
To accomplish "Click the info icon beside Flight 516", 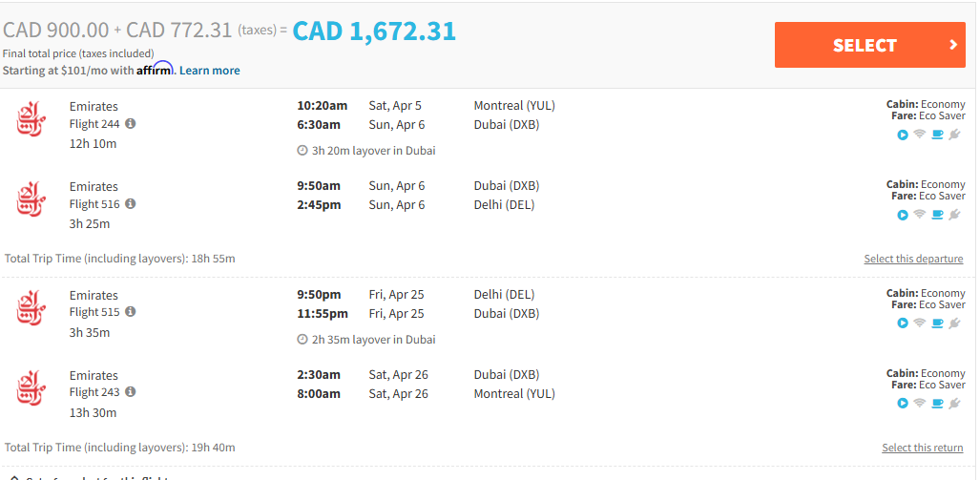I will point(131,204).
